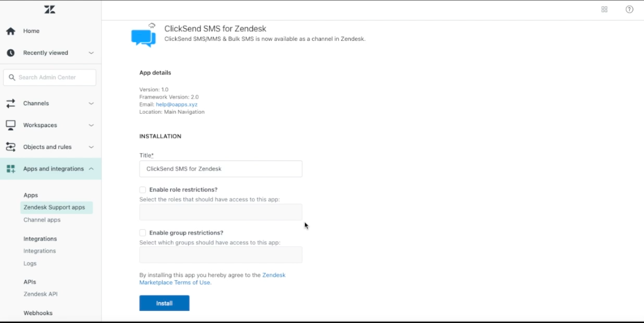The height and width of the screenshot is (323, 644).
Task: Click the Workspaces label in sidebar
Action: [x=40, y=125]
